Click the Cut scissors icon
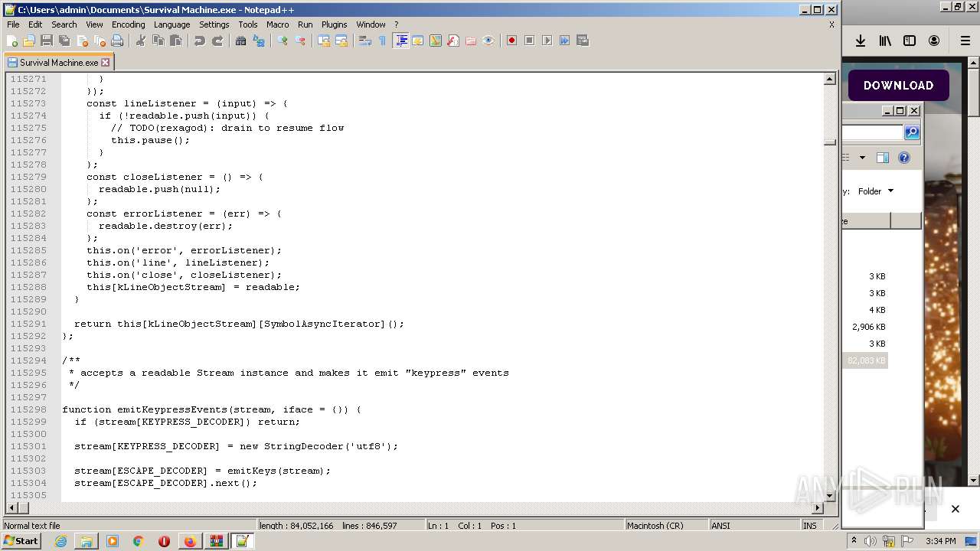 (141, 41)
